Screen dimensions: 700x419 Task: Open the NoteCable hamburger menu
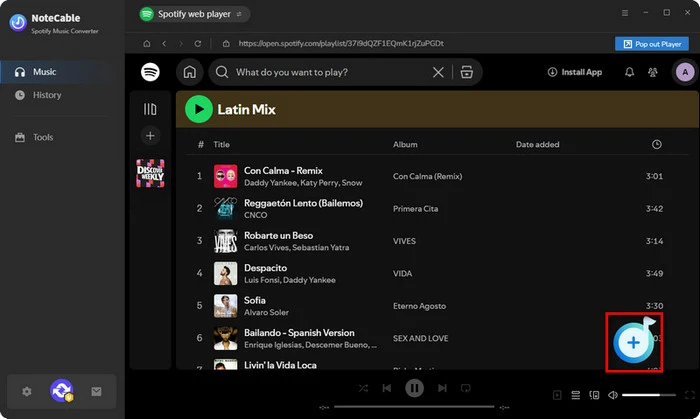tap(625, 13)
